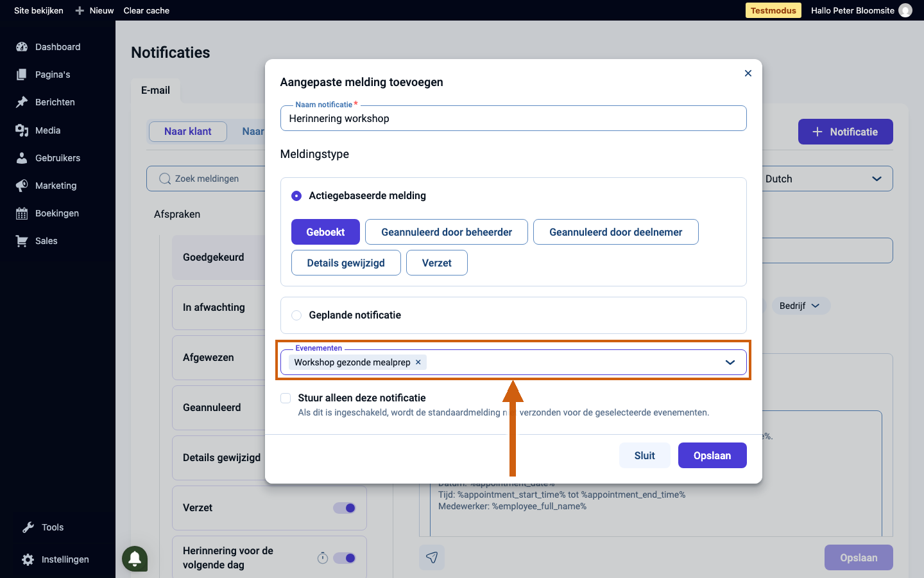Open Boekingen calendar icon
Image resolution: width=924 pixels, height=578 pixels.
[22, 213]
